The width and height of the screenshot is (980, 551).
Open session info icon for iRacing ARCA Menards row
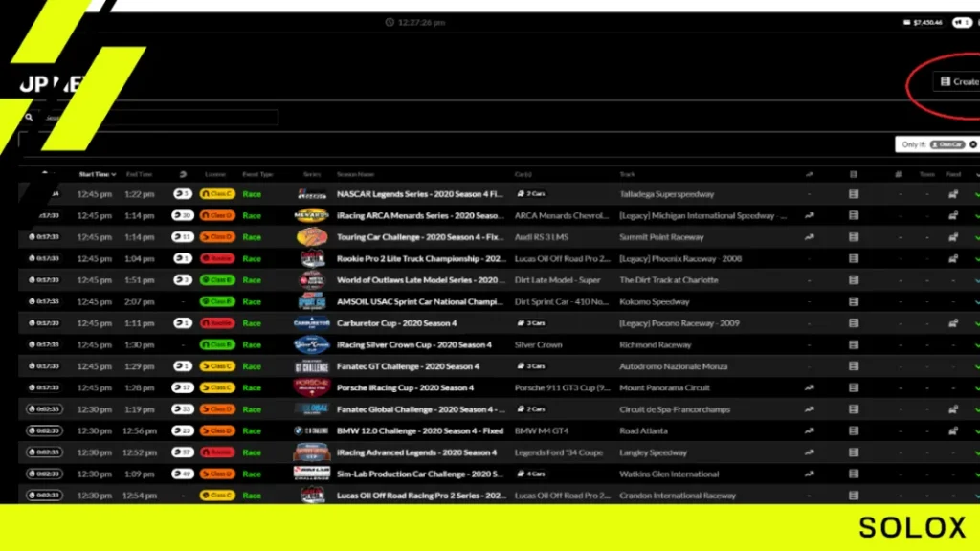point(854,215)
